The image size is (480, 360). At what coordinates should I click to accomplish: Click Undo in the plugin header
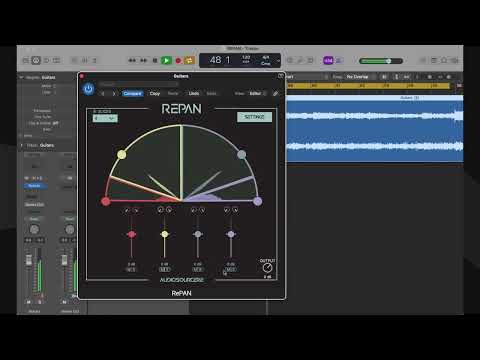(194, 94)
